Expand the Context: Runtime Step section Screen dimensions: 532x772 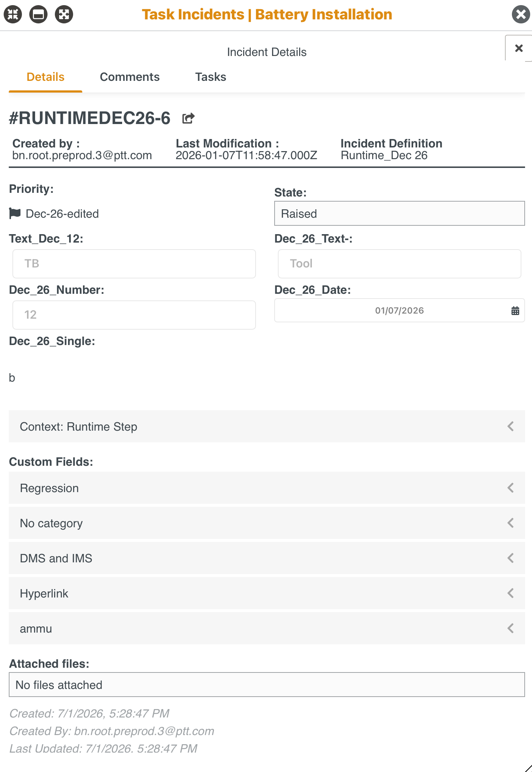click(x=510, y=426)
